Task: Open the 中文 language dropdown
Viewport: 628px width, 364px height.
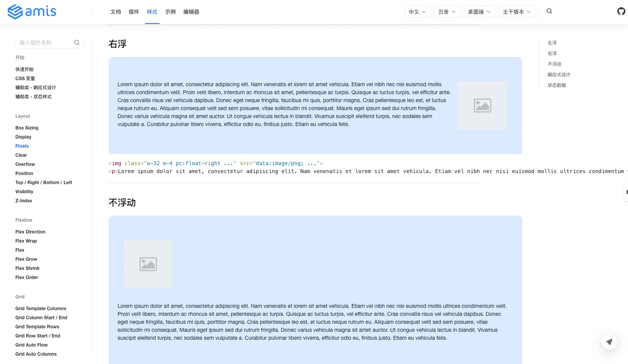Action: tap(417, 12)
